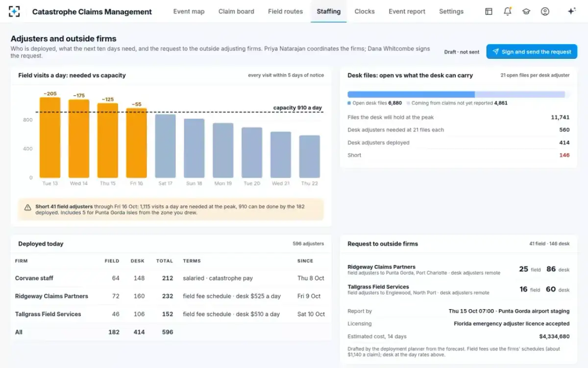Switch to the Claim board tab
Screen dimensions: 588x368
pyautogui.click(x=236, y=11)
